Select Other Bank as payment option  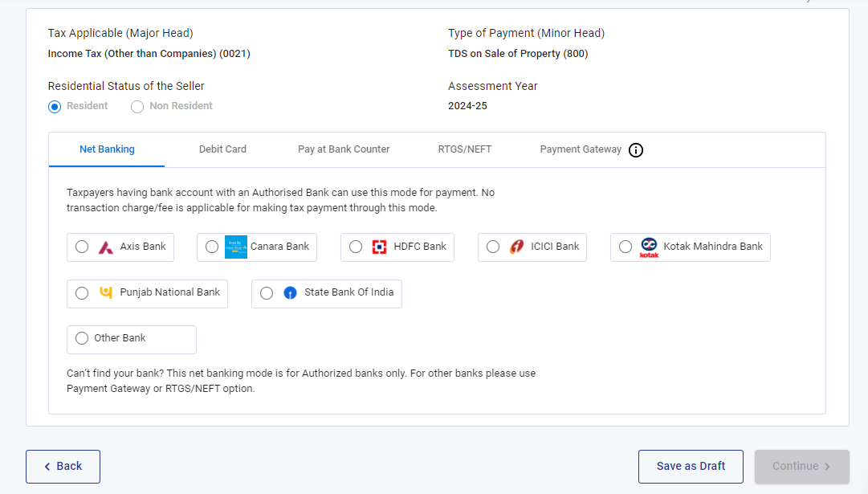pyautogui.click(x=81, y=338)
